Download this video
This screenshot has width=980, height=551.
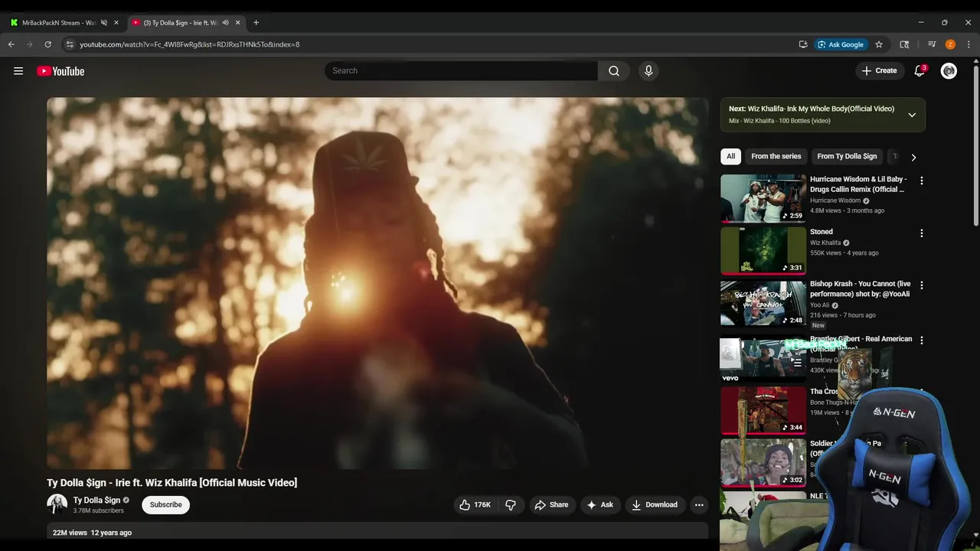tap(655, 505)
